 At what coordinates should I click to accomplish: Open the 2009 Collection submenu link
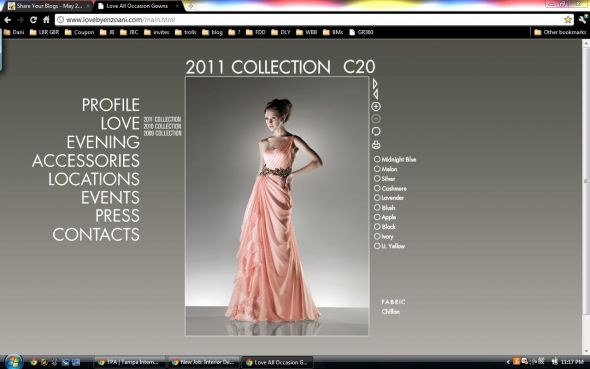pos(162,133)
